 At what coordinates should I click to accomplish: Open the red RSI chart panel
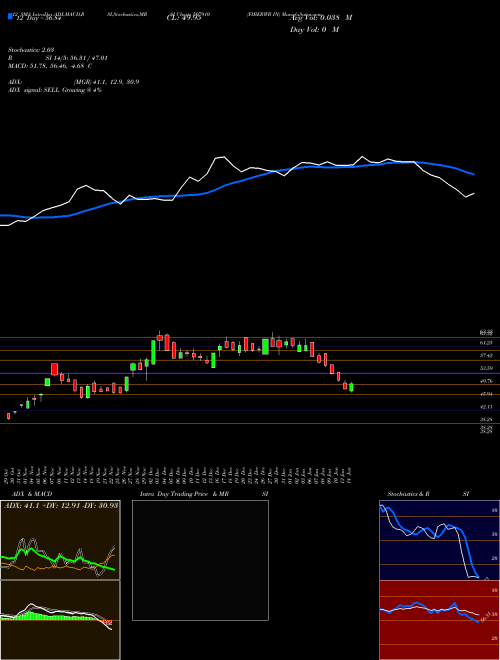[x=439, y=620]
